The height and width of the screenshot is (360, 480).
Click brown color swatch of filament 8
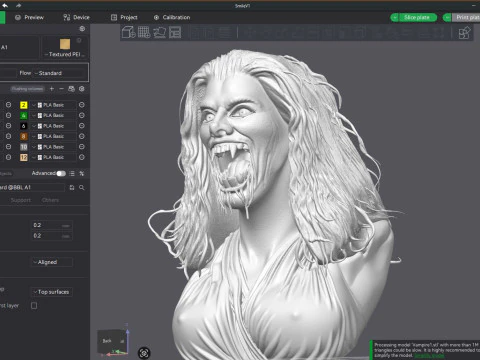click(x=24, y=136)
